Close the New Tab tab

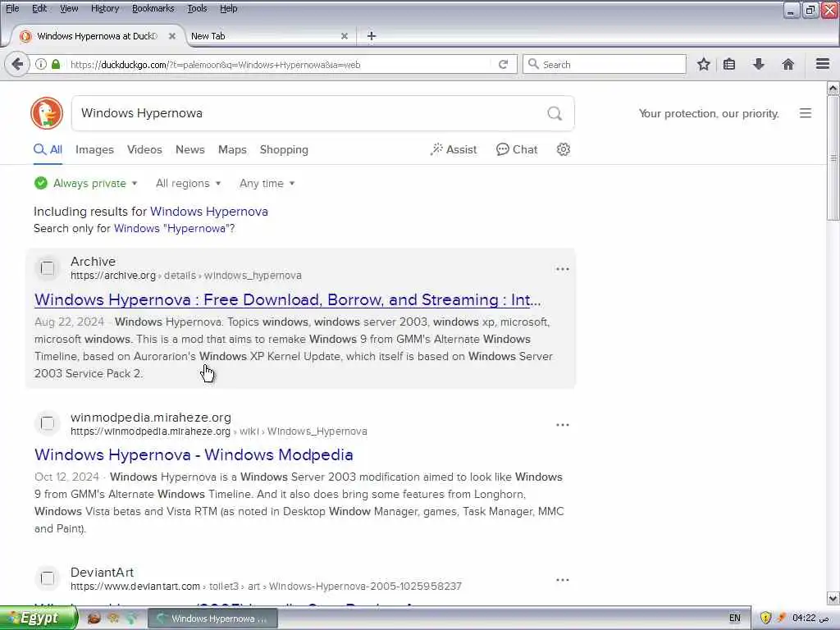(345, 36)
